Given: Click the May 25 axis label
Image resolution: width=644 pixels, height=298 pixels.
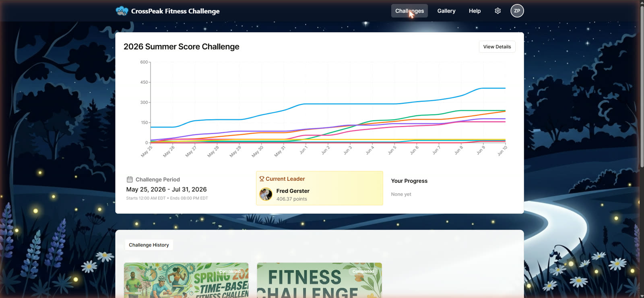Looking at the screenshot, I should (147, 151).
